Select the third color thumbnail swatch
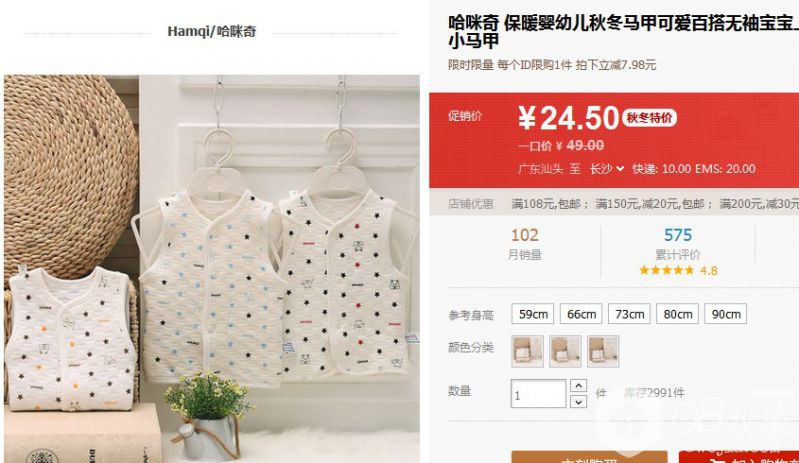Screen dimensions: 799x463 point(603,351)
